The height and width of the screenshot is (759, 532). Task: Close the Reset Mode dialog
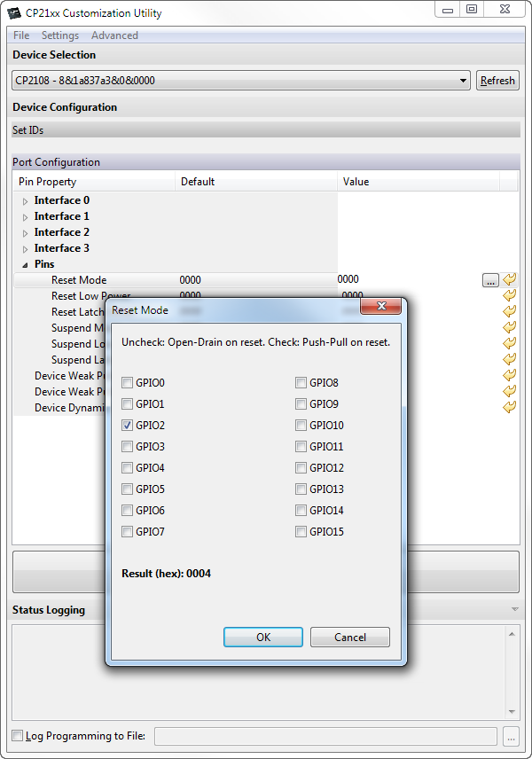tap(381, 306)
